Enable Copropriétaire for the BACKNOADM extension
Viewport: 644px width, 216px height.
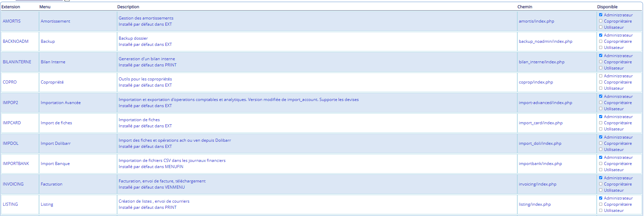pos(601,41)
